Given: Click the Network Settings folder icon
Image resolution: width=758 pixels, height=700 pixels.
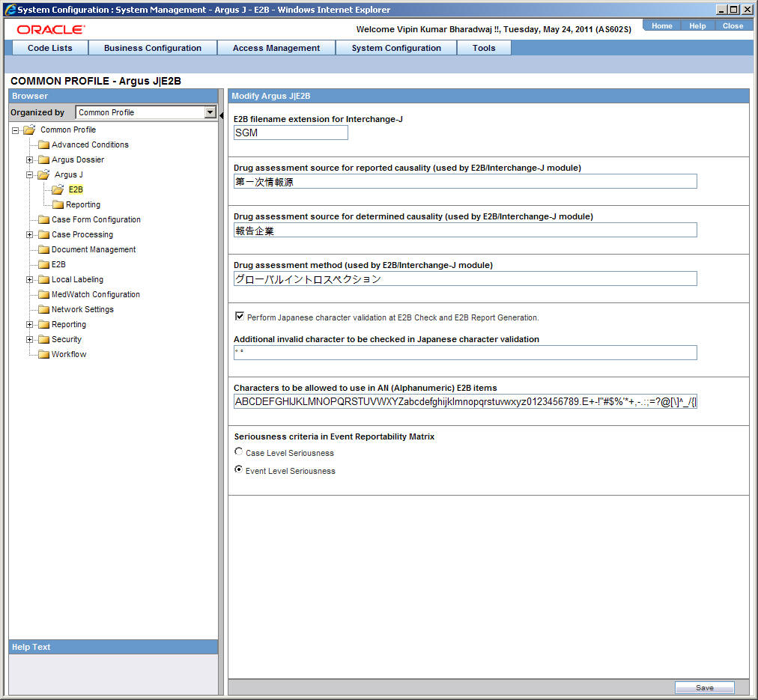Looking at the screenshot, I should (44, 310).
